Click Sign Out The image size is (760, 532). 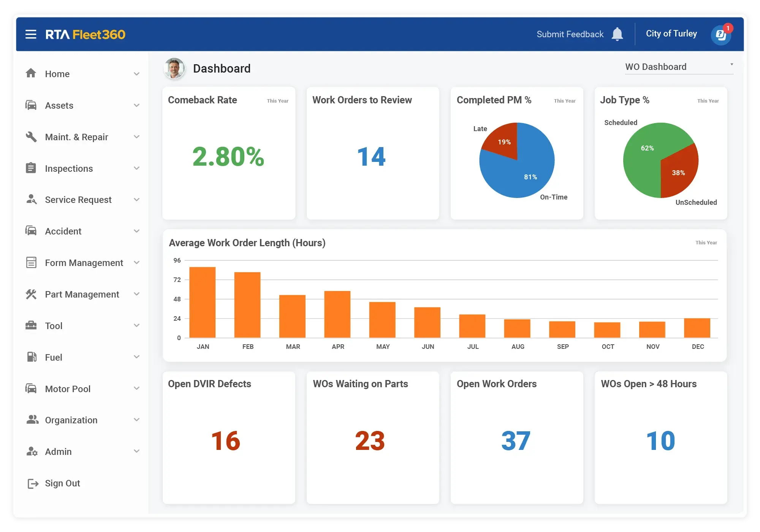pos(62,483)
